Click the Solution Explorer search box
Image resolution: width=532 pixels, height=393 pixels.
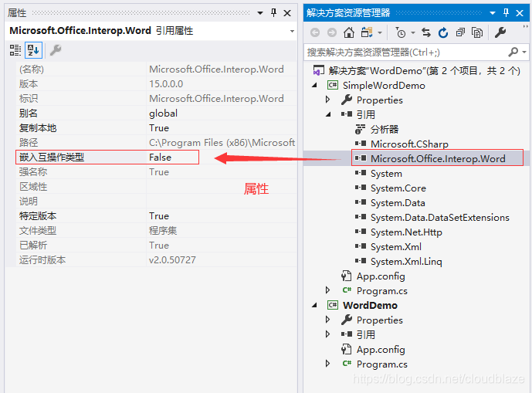coord(405,53)
